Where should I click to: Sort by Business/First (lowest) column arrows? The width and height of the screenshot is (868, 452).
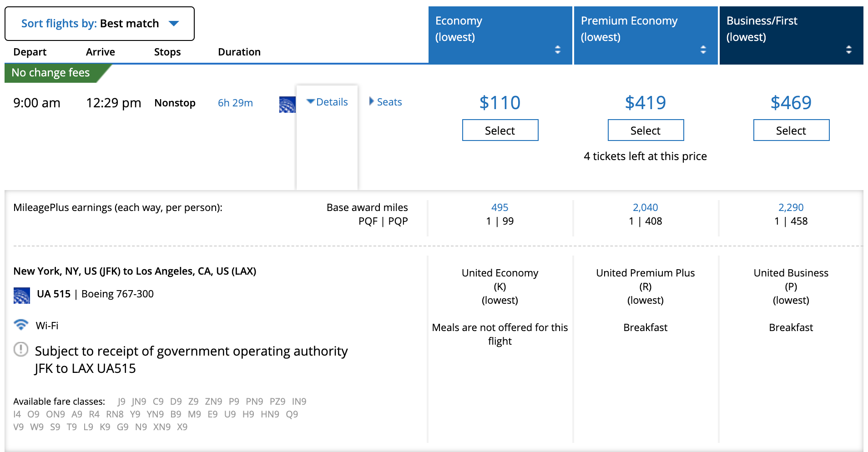click(x=849, y=50)
